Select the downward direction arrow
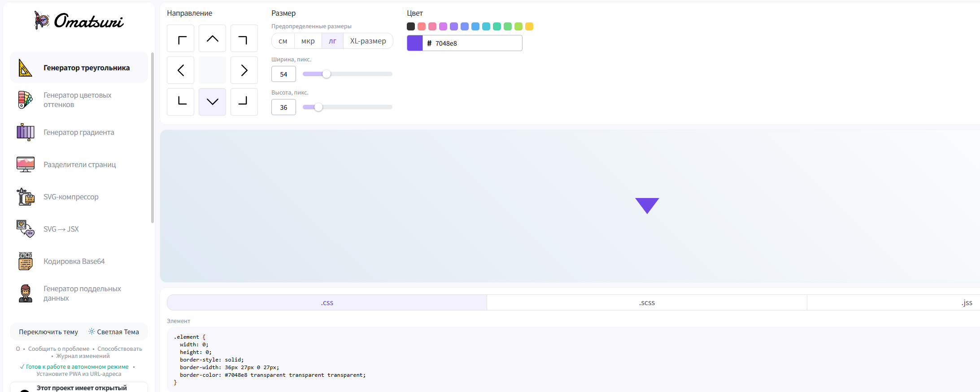This screenshot has width=980, height=392. [212, 102]
